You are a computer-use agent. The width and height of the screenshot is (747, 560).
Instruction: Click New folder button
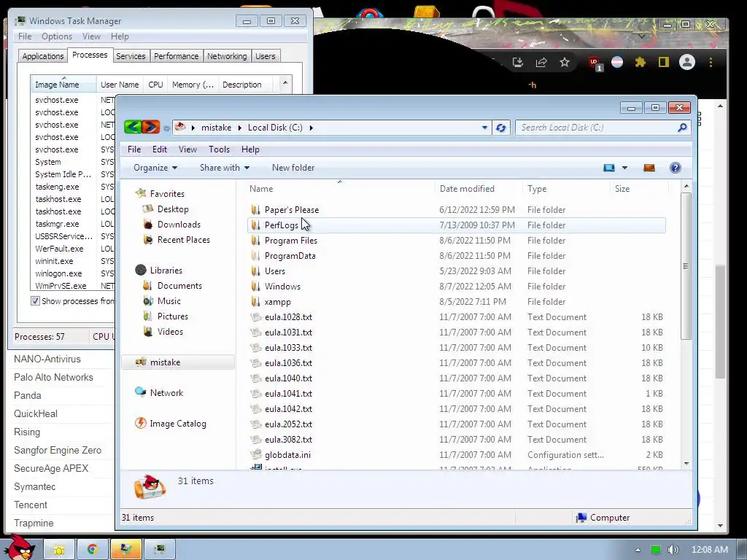pos(293,168)
